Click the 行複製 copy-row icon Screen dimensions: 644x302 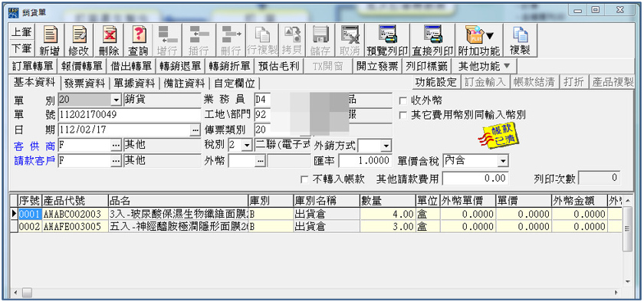click(262, 40)
